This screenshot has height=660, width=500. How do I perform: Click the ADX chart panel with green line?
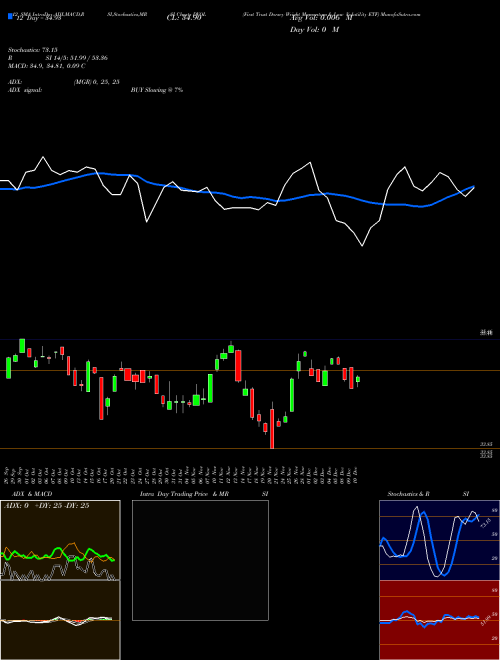60,540
